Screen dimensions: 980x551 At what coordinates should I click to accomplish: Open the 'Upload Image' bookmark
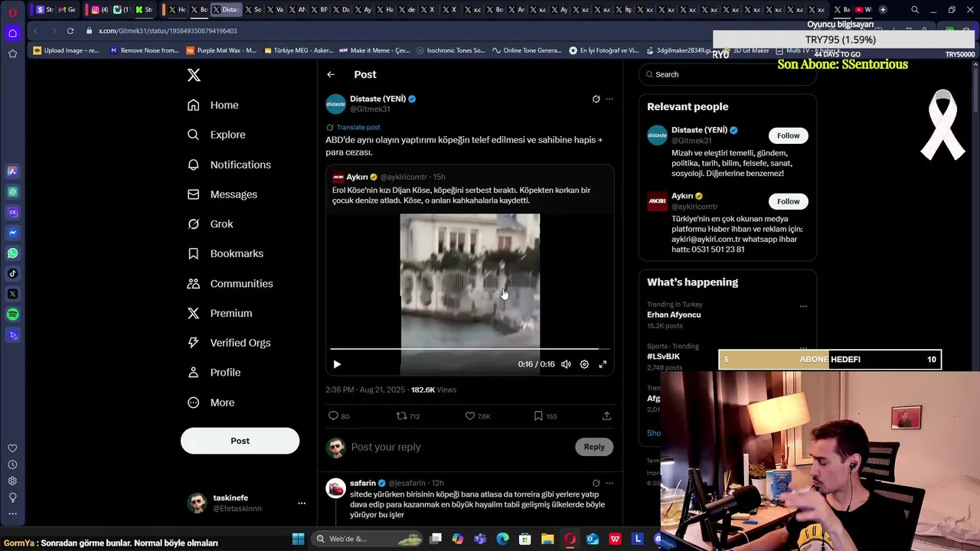pyautogui.click(x=66, y=51)
